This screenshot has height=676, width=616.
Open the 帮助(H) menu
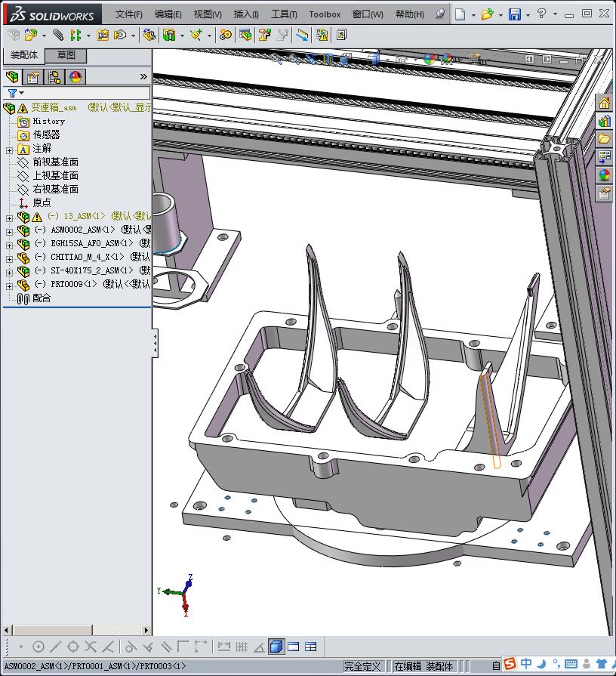[x=410, y=14]
